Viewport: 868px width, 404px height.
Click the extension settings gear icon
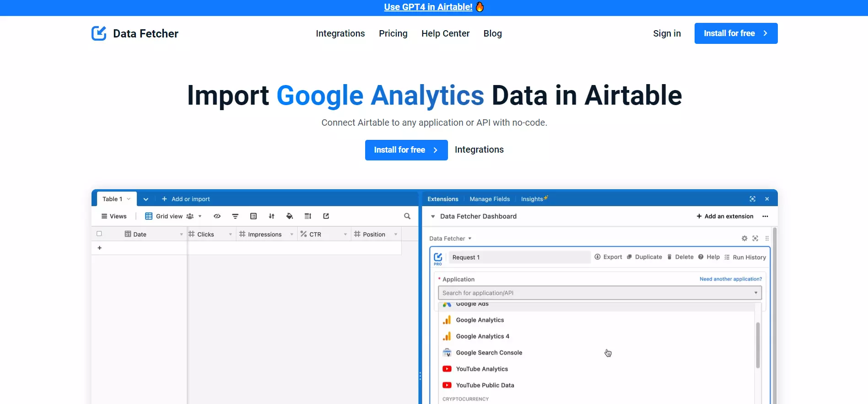click(x=744, y=239)
